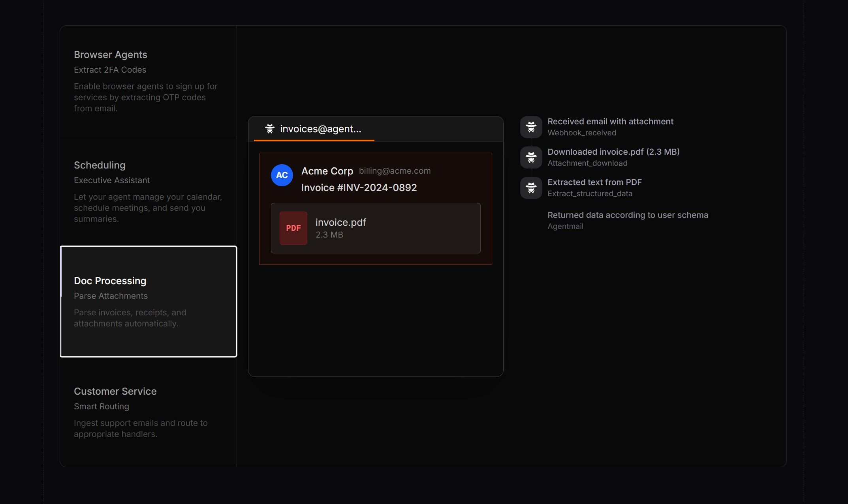Select the Scheduling Executive Assistant card
The width and height of the screenshot is (848, 504).
coord(148,191)
